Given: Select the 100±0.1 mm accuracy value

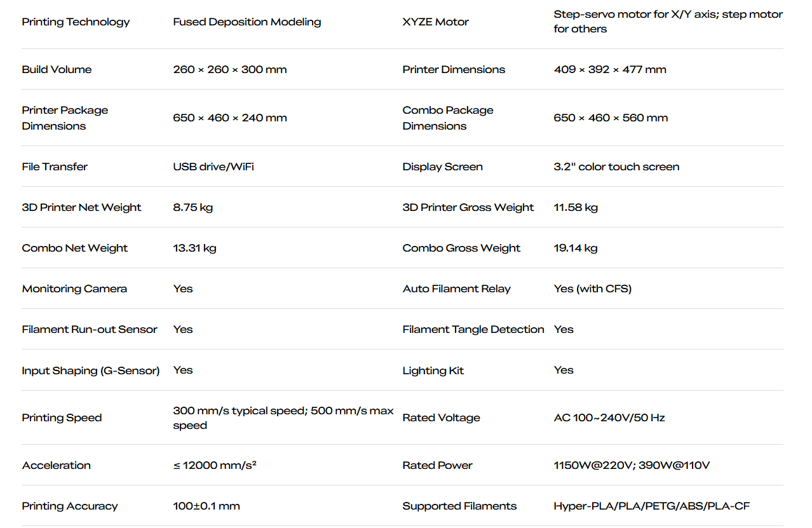Looking at the screenshot, I should pyautogui.click(x=206, y=506).
